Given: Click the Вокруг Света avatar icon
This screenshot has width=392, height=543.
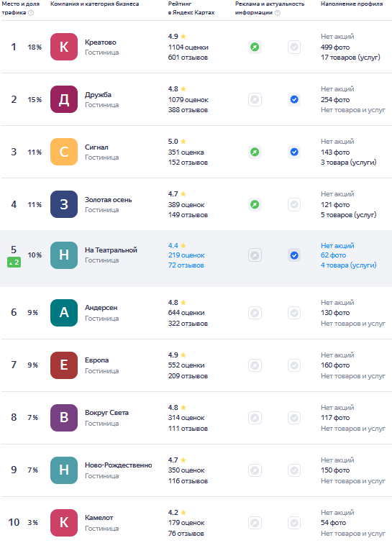Looking at the screenshot, I should [64, 418].
